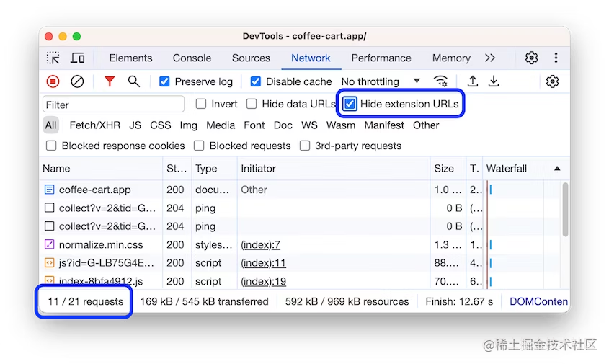Open the (index):11 initiator link

tap(263, 263)
